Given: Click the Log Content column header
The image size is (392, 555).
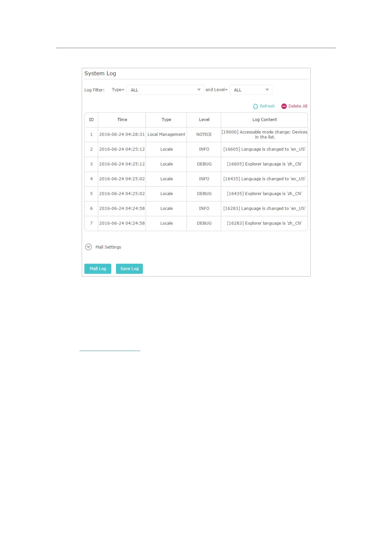Looking at the screenshot, I should point(265,120).
